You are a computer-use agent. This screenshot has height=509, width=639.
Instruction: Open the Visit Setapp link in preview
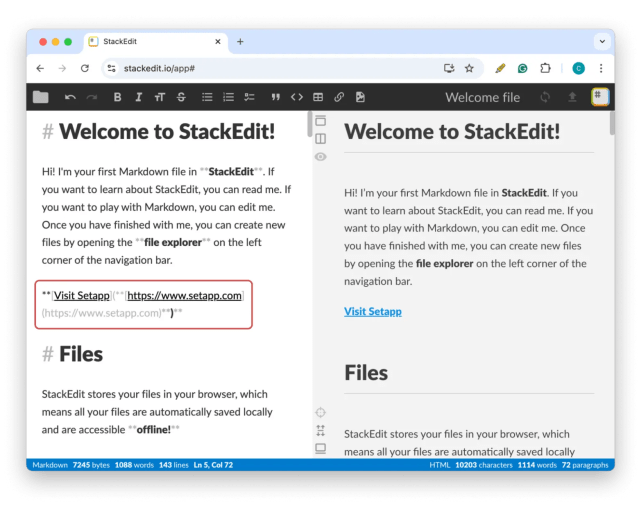pyautogui.click(x=372, y=311)
